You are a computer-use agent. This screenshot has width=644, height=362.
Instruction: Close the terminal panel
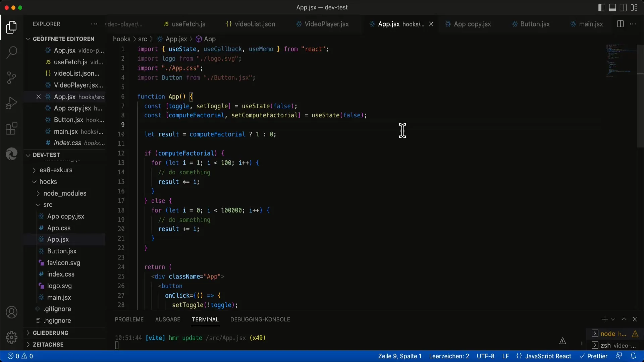click(635, 319)
